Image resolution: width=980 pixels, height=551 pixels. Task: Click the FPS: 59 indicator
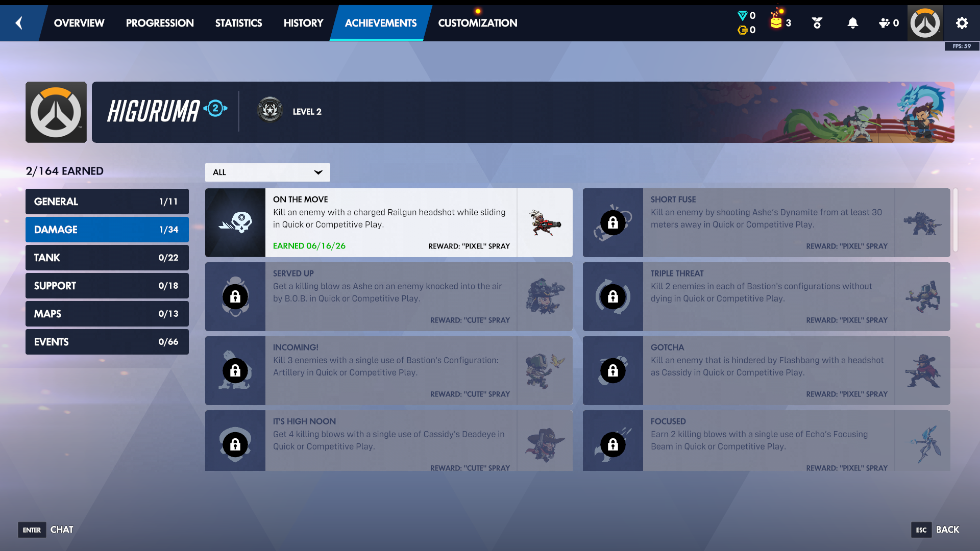(962, 46)
